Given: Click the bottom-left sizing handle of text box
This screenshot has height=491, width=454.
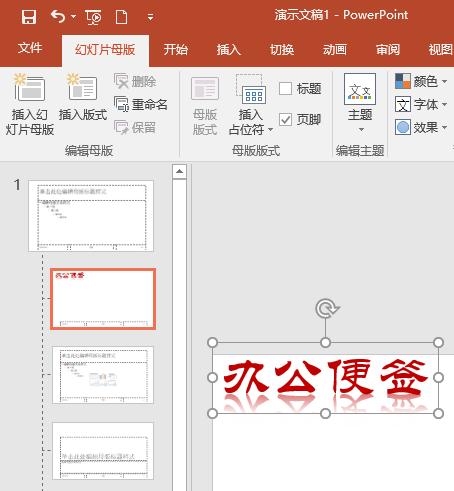Looking at the screenshot, I should (x=212, y=413).
